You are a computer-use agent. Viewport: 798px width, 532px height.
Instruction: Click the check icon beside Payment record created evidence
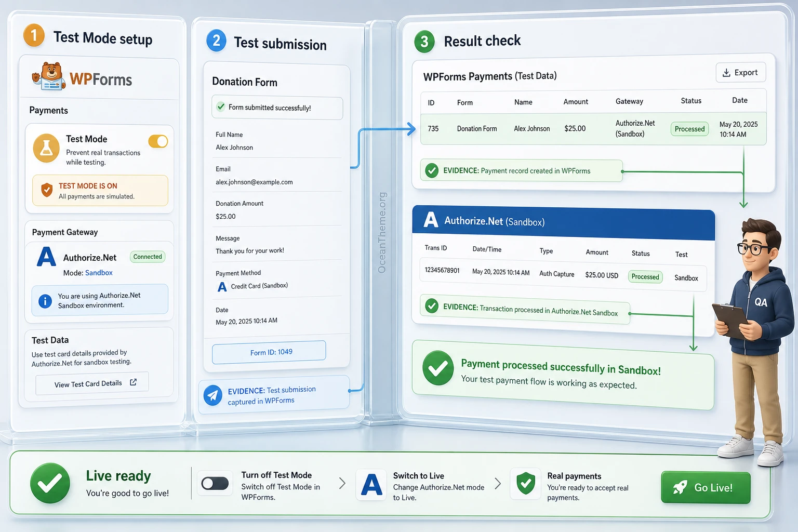coord(432,170)
